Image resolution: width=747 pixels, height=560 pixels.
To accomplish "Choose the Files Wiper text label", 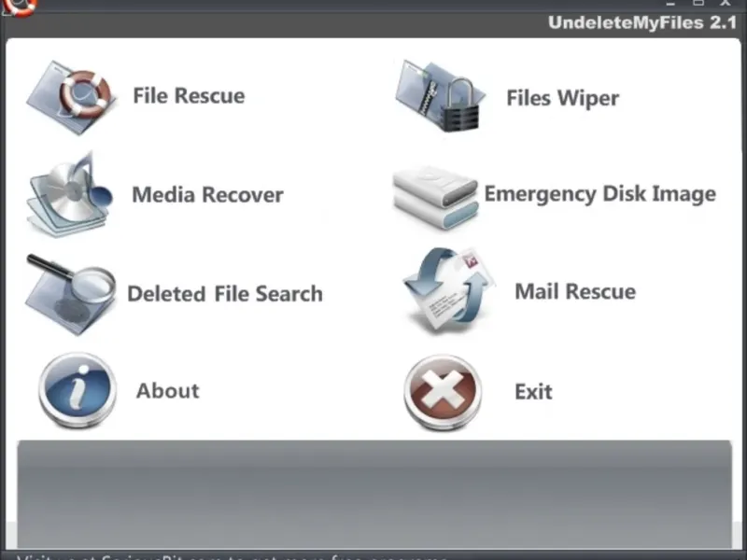I will tap(563, 98).
